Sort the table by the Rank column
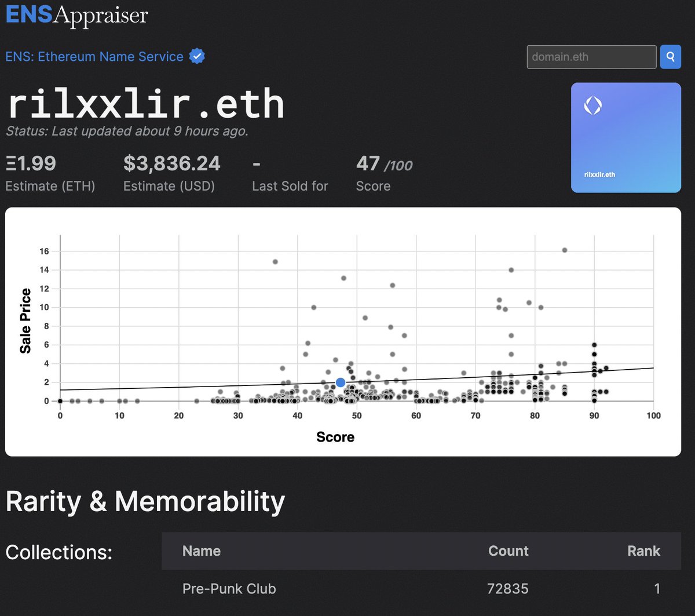 pyautogui.click(x=643, y=551)
